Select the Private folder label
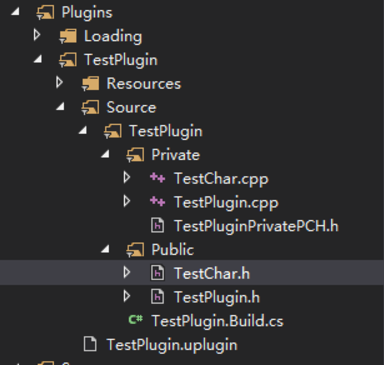The height and width of the screenshot is (366, 384). point(176,155)
